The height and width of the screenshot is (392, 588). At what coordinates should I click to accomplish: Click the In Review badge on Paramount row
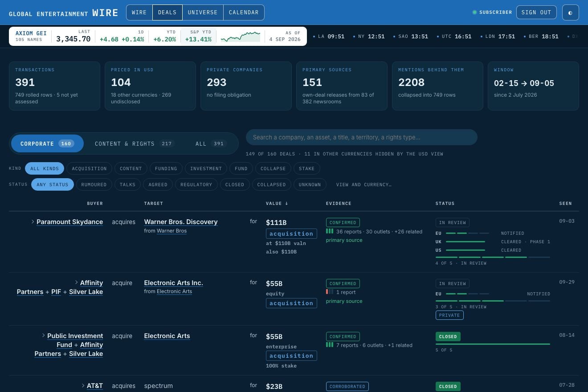[x=453, y=222]
